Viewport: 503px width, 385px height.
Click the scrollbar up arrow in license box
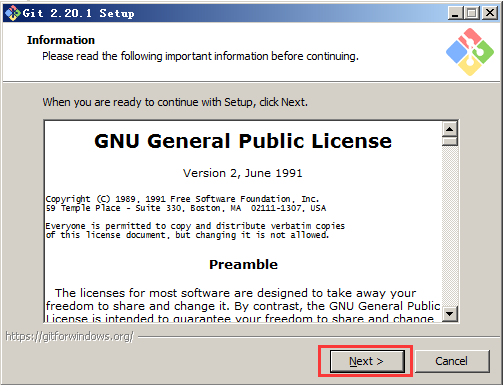450,129
